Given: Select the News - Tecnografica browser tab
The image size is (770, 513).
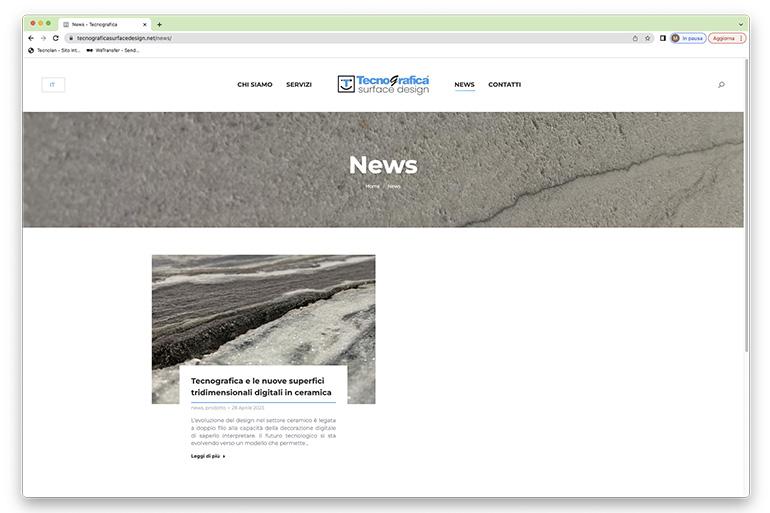Looking at the screenshot, I should pos(105,25).
